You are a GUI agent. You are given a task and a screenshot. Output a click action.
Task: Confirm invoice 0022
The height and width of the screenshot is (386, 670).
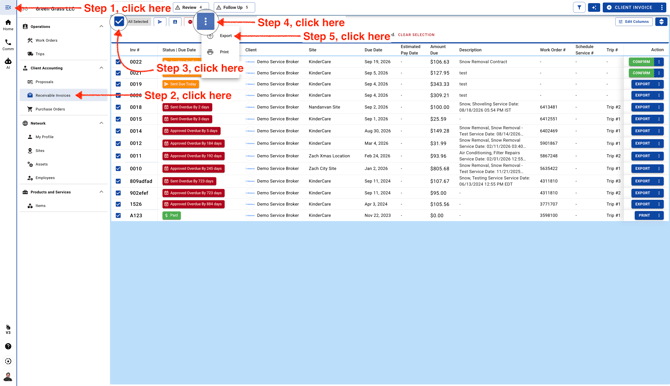[641, 62]
